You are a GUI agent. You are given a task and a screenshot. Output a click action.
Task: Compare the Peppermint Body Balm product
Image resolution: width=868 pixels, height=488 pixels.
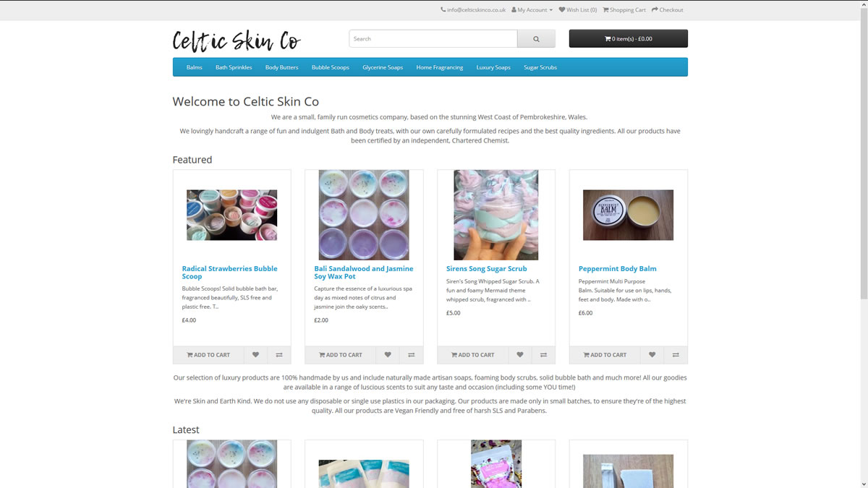point(676,355)
